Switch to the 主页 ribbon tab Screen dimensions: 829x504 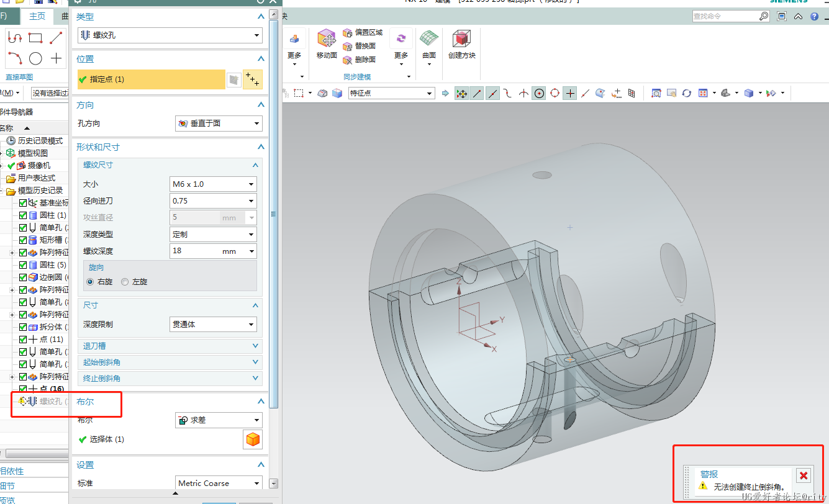[37, 17]
